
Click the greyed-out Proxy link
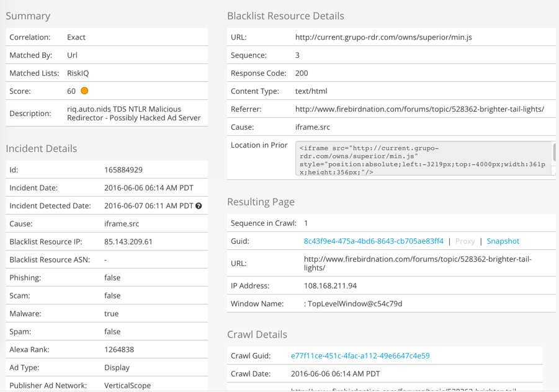[465, 241]
